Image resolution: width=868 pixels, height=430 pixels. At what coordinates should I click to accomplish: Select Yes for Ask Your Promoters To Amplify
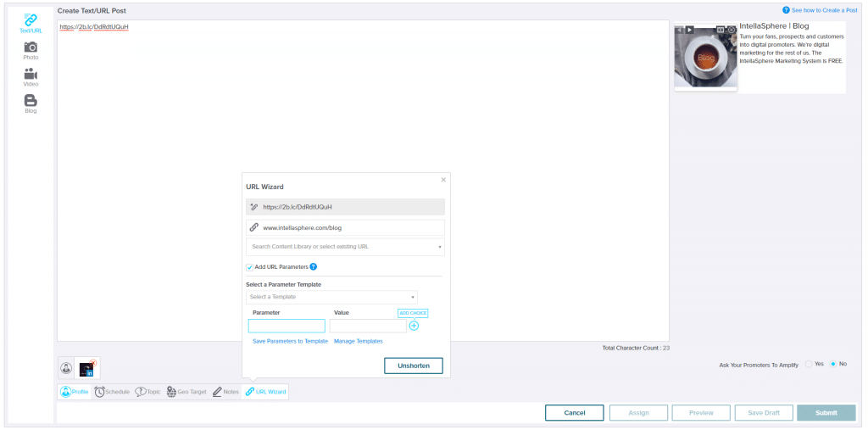click(809, 364)
